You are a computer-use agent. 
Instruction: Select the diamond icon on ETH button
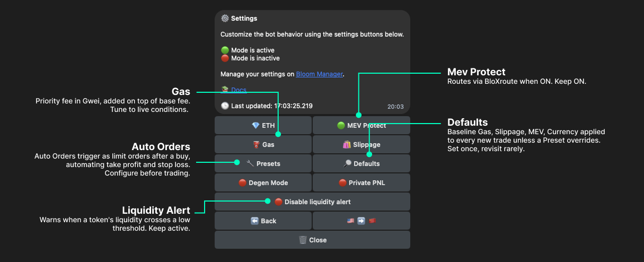click(x=255, y=126)
